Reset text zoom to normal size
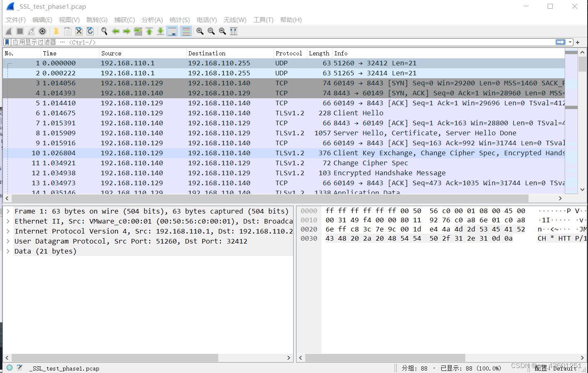The width and height of the screenshot is (588, 373). tap(222, 31)
